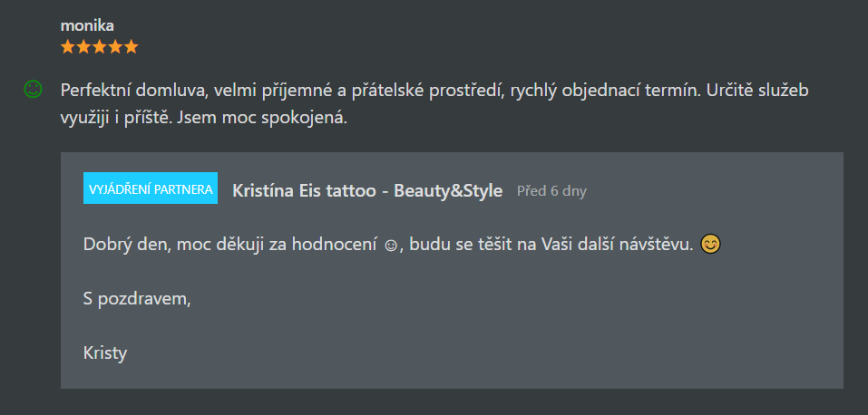Click the third star in monika's rating
Image resolution: width=868 pixels, height=415 pixels.
(99, 47)
